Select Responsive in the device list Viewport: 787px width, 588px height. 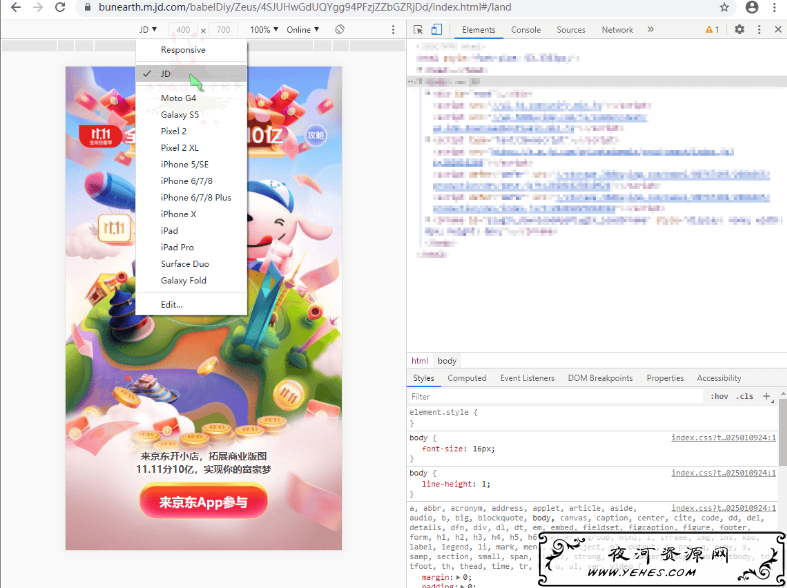(x=191, y=50)
